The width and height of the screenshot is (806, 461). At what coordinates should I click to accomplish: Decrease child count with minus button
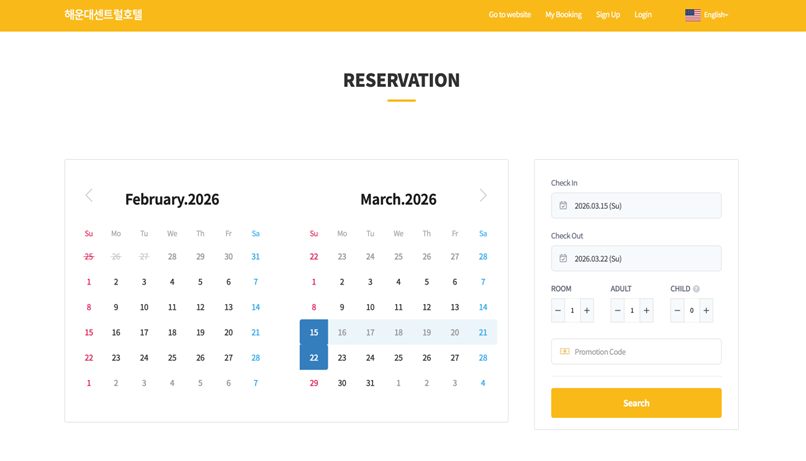click(x=677, y=311)
